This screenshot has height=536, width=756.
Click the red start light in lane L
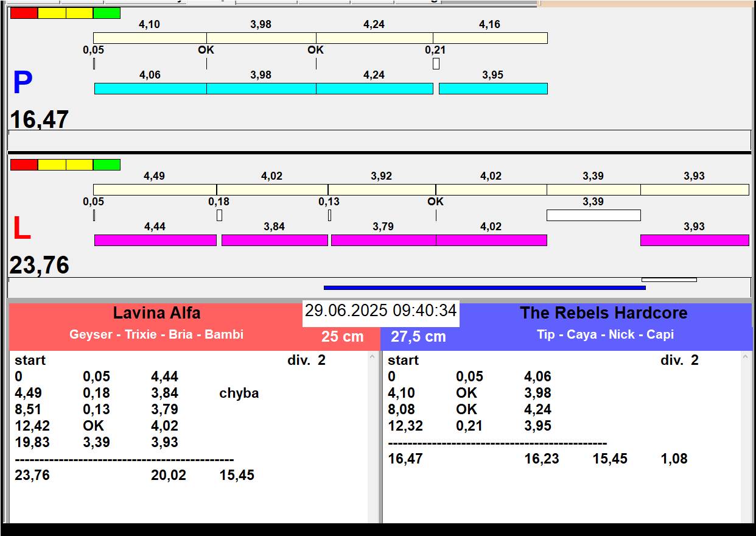tap(24, 164)
